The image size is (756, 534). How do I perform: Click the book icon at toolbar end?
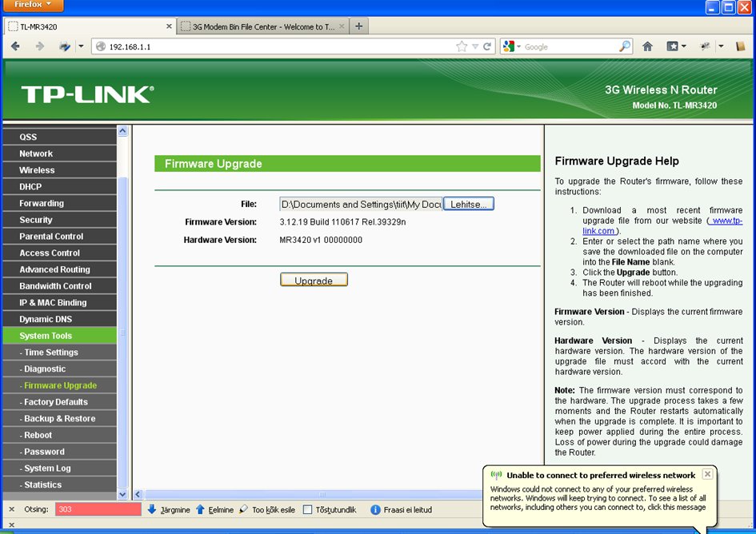[x=741, y=46]
